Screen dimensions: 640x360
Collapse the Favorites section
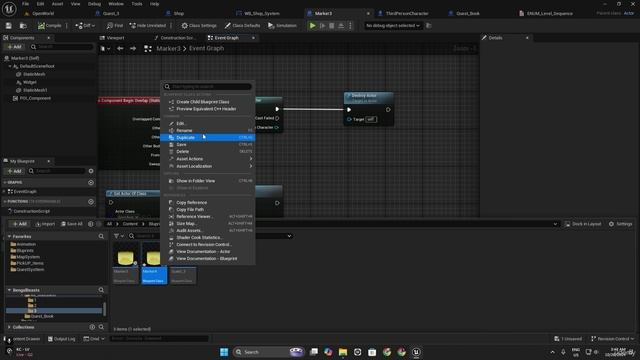tap(9, 236)
